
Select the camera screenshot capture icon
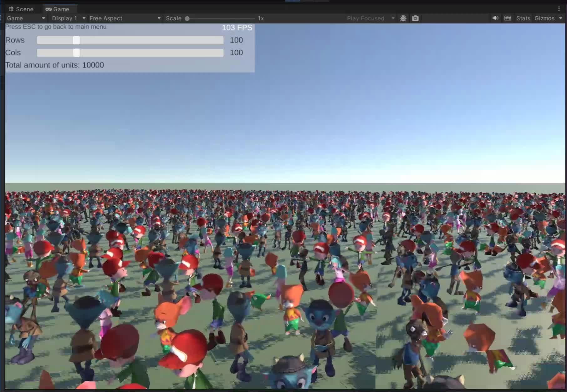pos(415,18)
